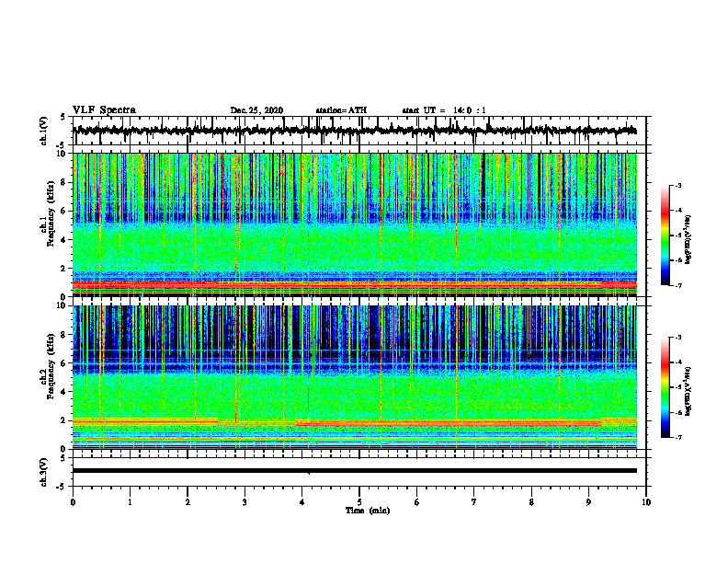This screenshot has height=563, width=728.
Task: Click the ch.2 color scale bar
Action: coord(665,387)
